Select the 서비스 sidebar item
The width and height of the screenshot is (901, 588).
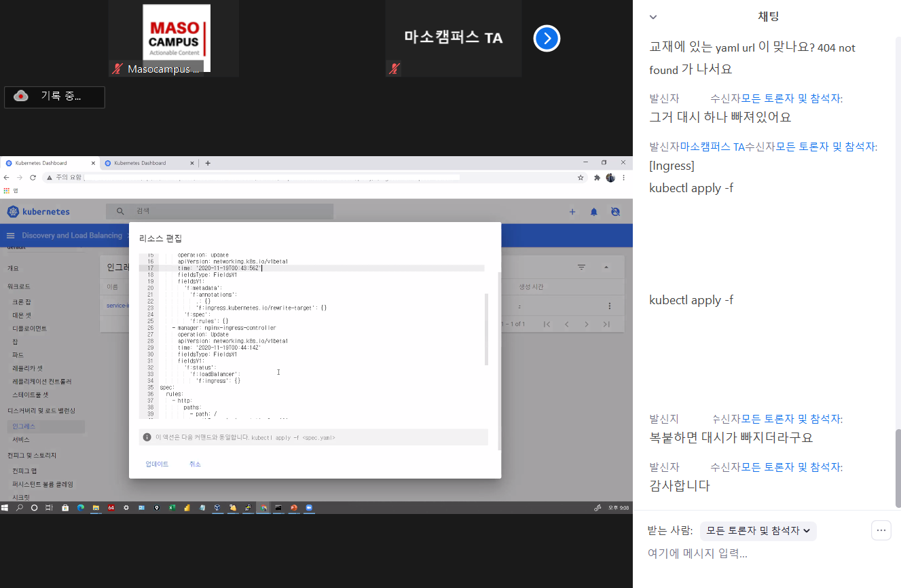click(20, 439)
